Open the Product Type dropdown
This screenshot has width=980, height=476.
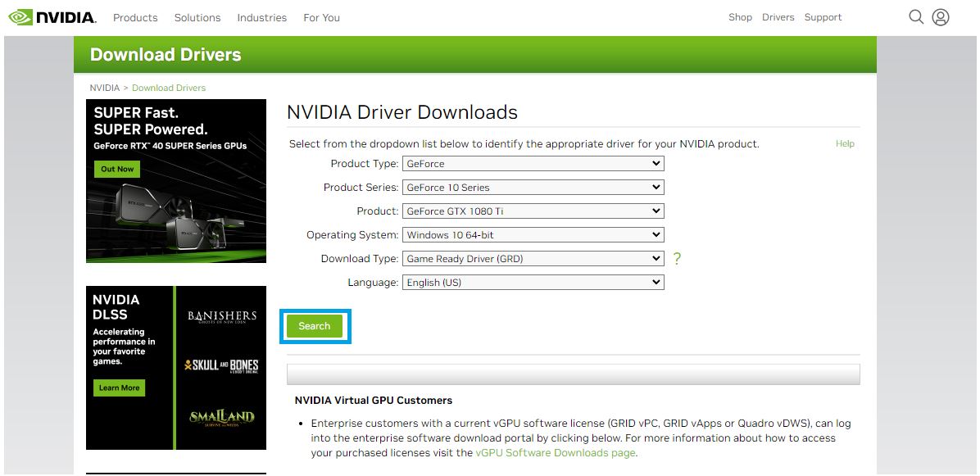533,163
